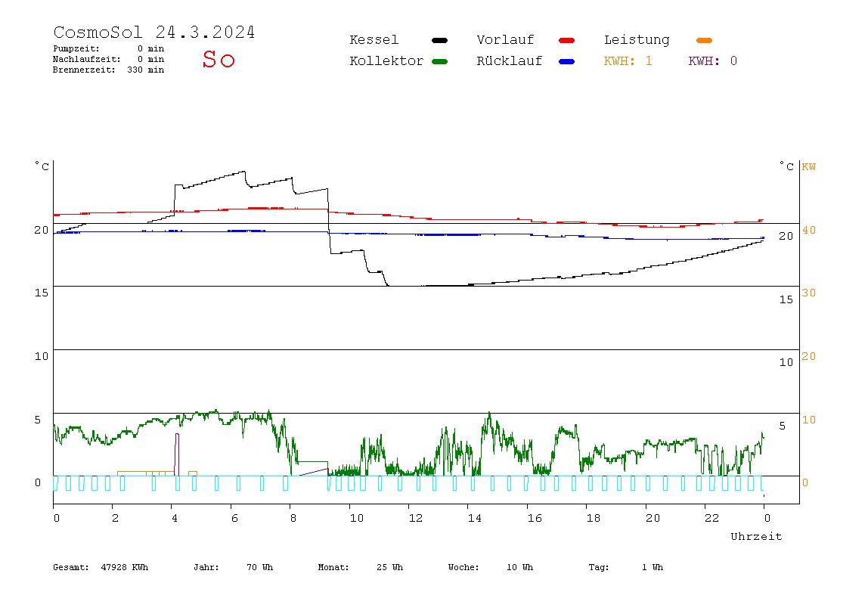Click hour "8" on the Uhrzeit axis
Screen dimensions: 868x614
(293, 518)
